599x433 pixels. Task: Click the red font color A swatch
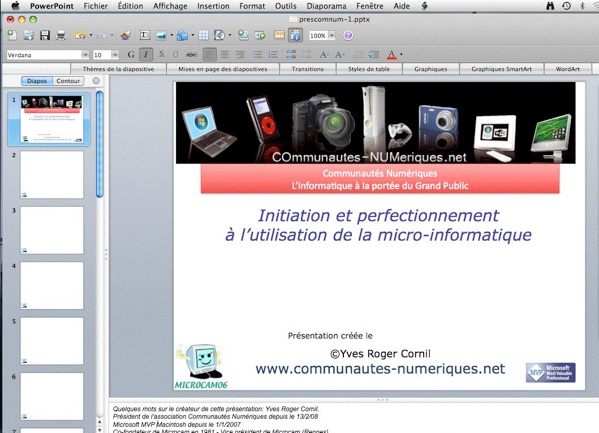[392, 55]
